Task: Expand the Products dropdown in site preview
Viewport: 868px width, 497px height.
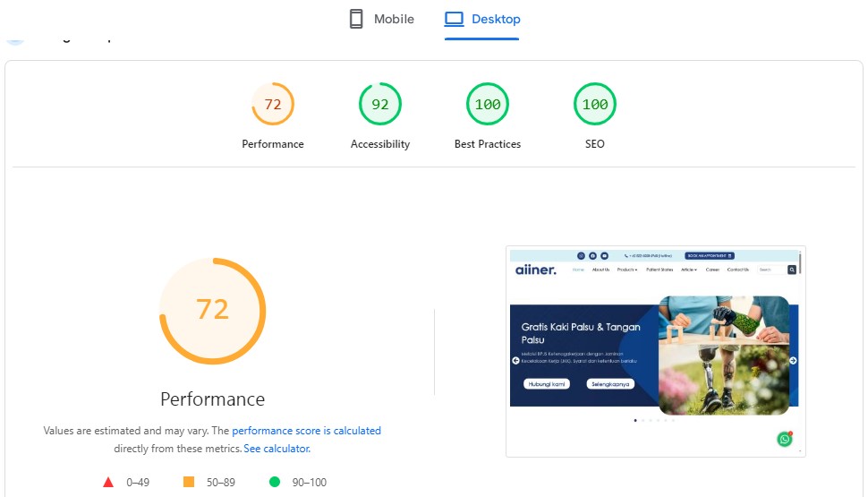Action: point(626,270)
